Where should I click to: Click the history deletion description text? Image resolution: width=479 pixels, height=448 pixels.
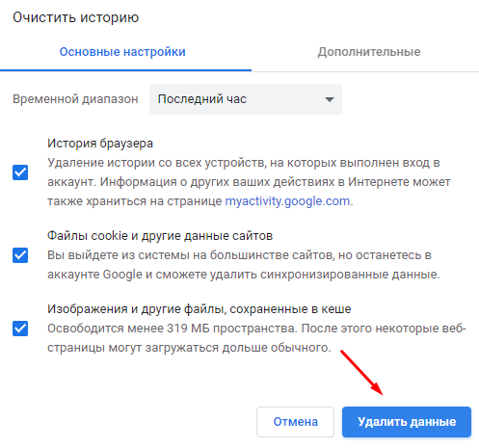click(x=249, y=182)
